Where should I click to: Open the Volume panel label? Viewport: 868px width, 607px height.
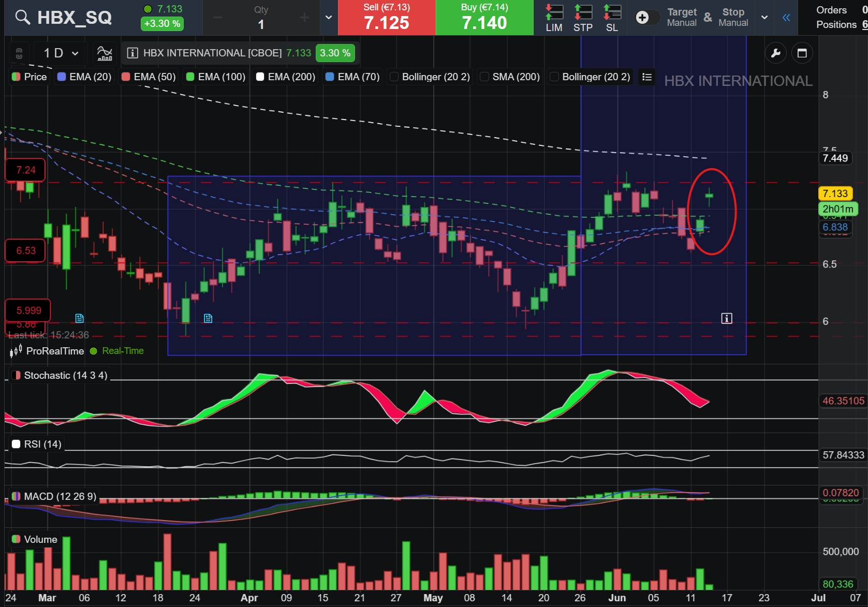(x=34, y=539)
